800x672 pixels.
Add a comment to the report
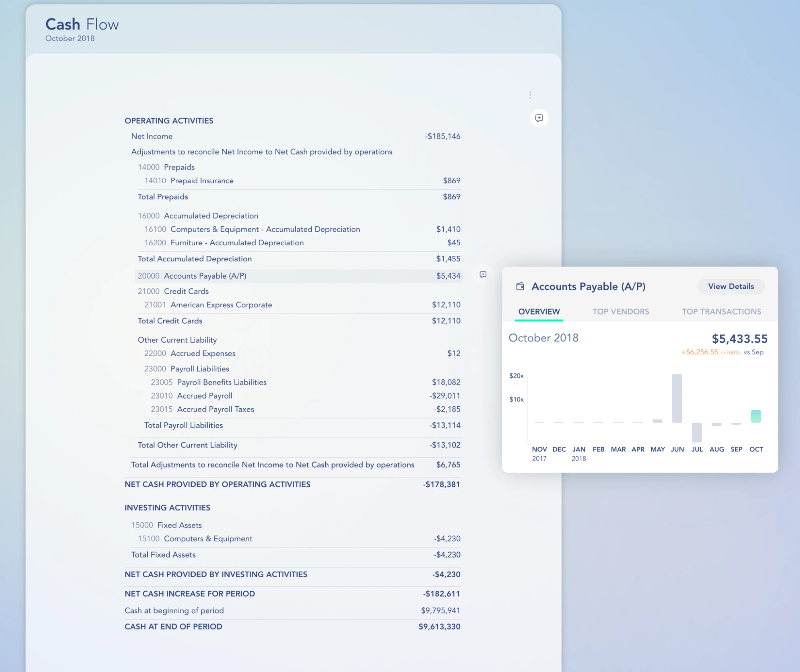click(x=539, y=118)
